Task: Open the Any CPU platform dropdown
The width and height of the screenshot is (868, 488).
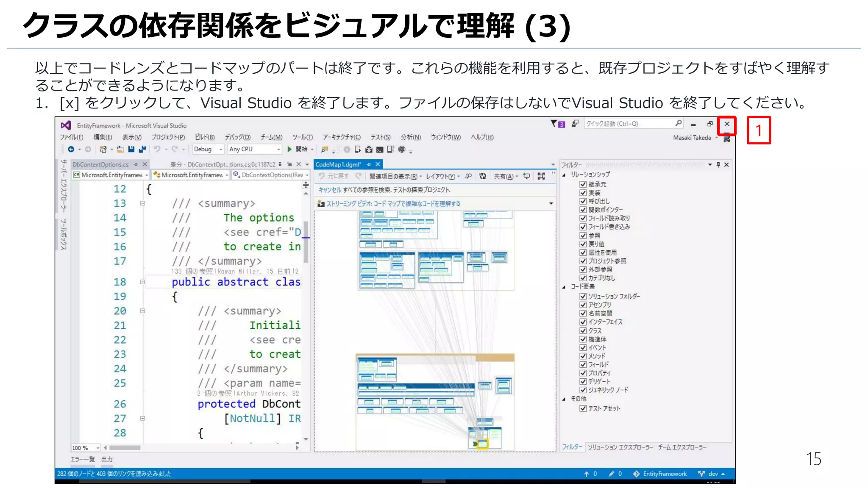Action: click(x=255, y=149)
